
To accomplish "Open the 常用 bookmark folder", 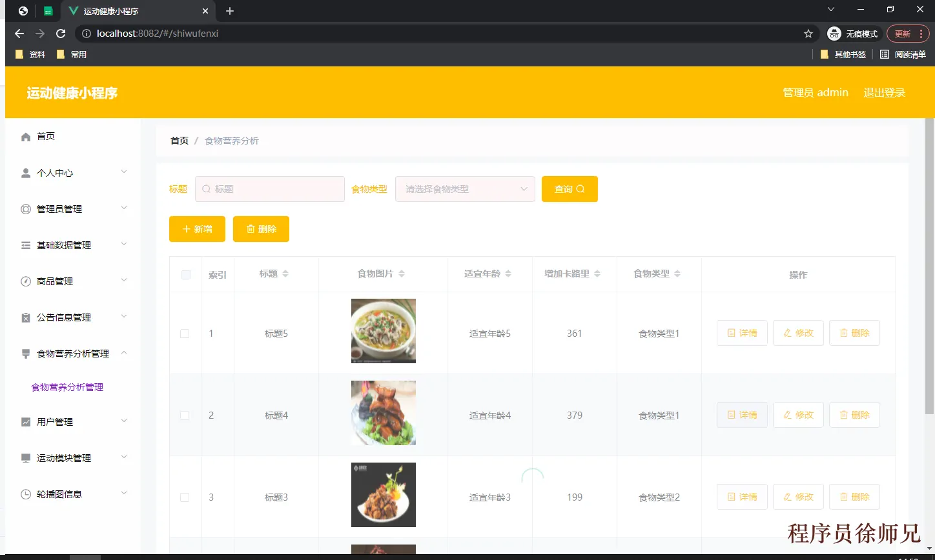I will (72, 54).
